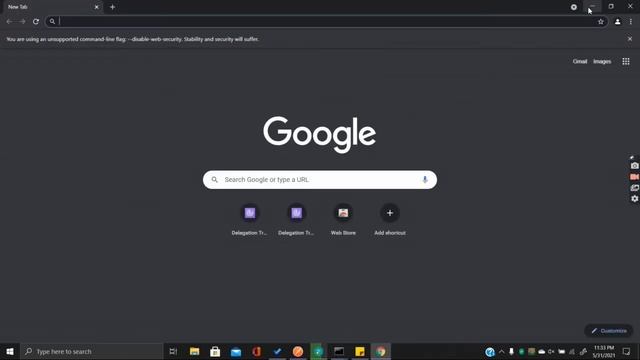Reload the page with the refresh icon
This screenshot has height=360, width=640.
[x=36, y=22]
